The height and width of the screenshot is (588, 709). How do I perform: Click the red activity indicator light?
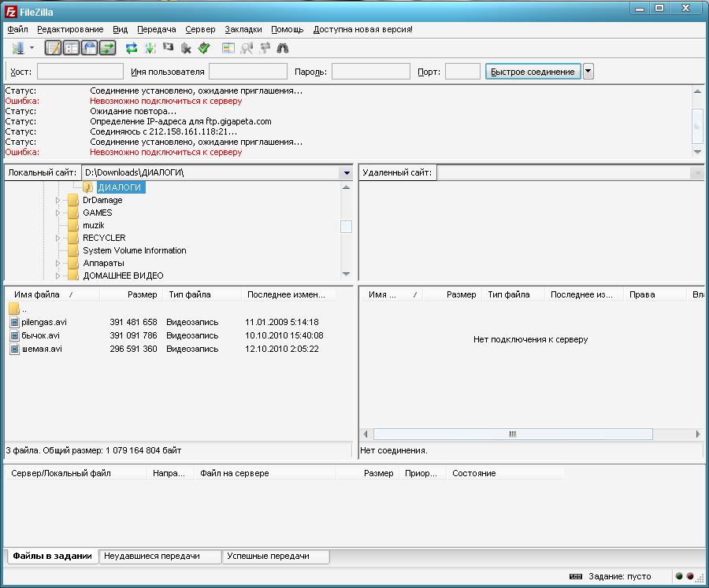click(x=690, y=576)
